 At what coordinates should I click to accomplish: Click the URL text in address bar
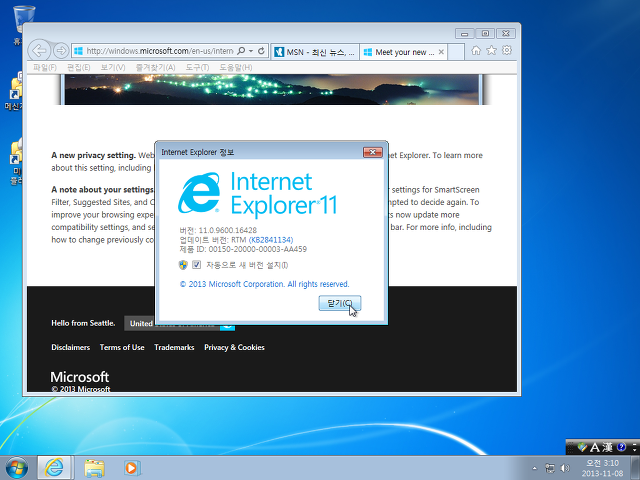[x=160, y=51]
